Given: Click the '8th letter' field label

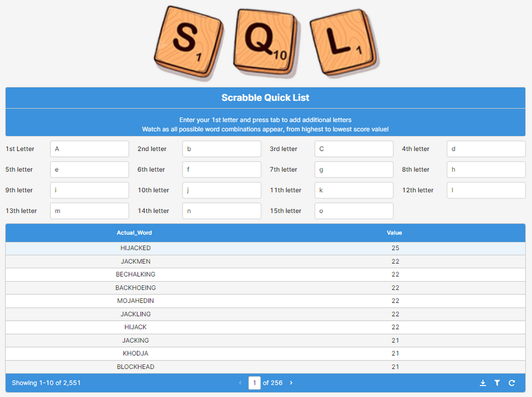Looking at the screenshot, I should click(416, 169).
